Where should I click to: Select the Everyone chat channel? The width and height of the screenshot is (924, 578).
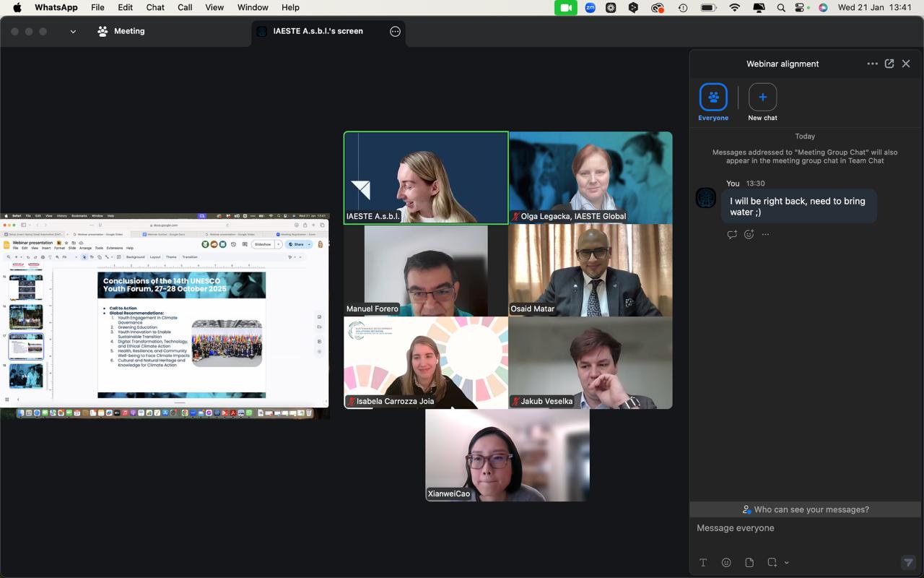pos(713,98)
